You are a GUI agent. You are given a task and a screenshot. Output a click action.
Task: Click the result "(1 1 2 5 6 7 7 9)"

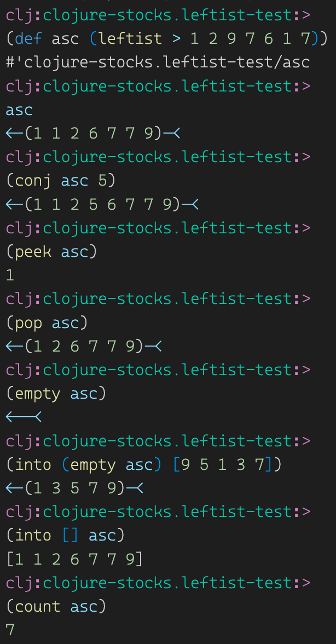pos(102,204)
